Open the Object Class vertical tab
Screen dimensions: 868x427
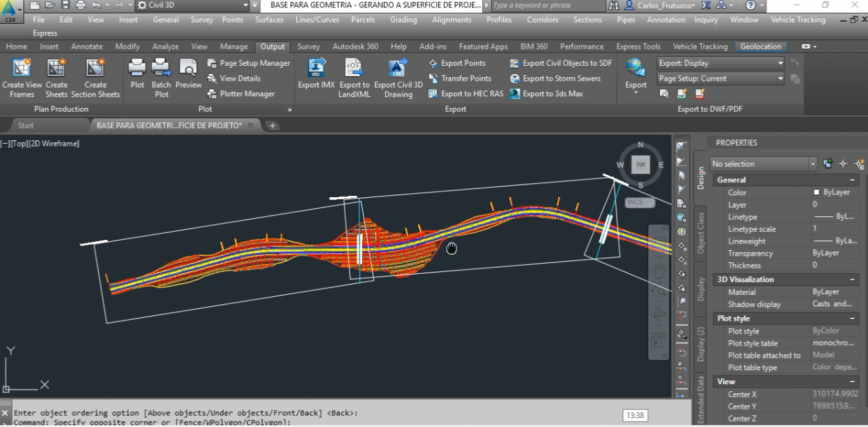tap(701, 233)
